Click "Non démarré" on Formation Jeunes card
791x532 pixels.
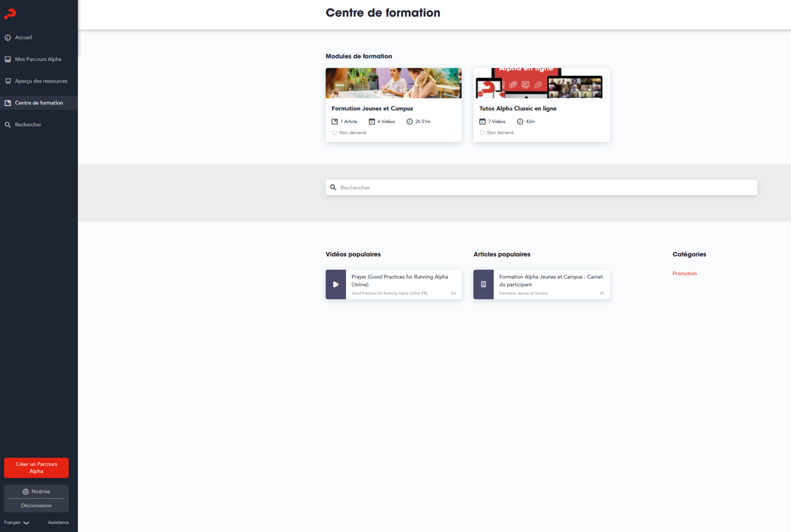point(353,133)
